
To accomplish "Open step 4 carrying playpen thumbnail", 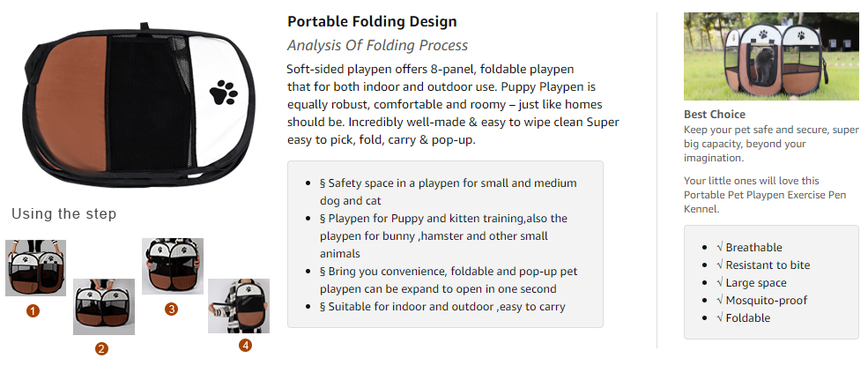I will pyautogui.click(x=239, y=306).
